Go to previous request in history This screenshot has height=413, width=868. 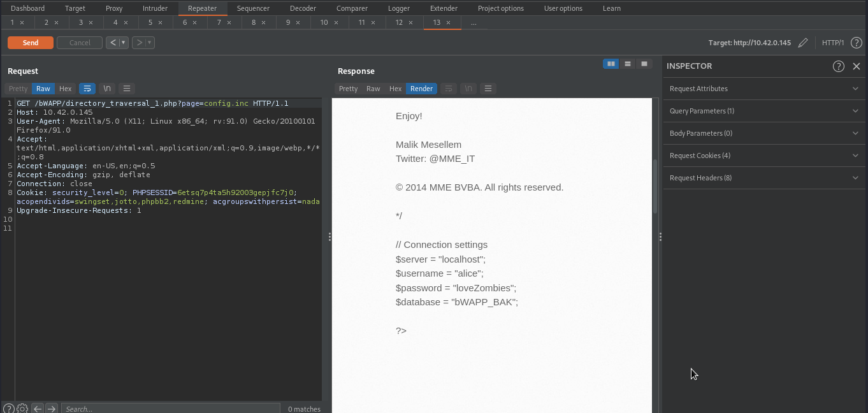[113, 43]
